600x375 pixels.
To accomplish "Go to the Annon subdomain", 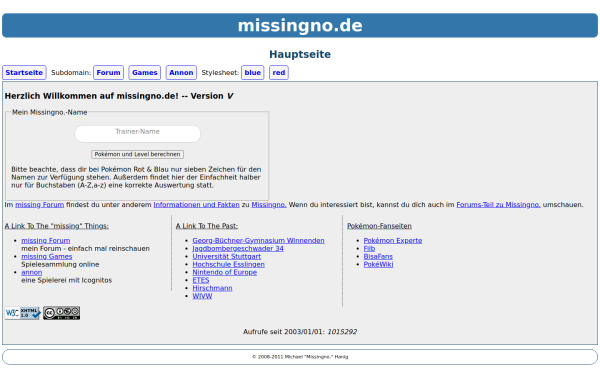I will pyautogui.click(x=181, y=73).
